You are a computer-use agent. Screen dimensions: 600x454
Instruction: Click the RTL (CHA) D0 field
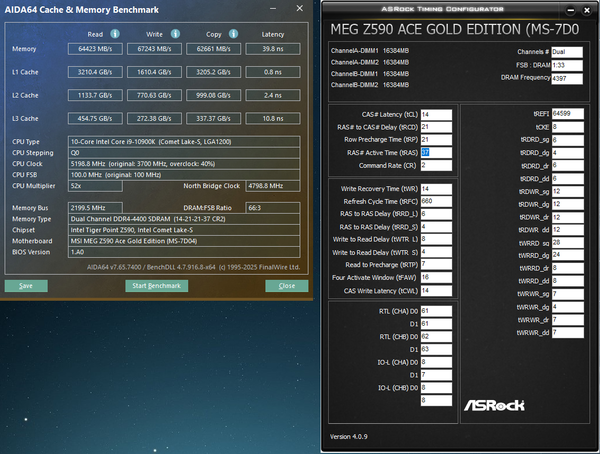coord(436,311)
